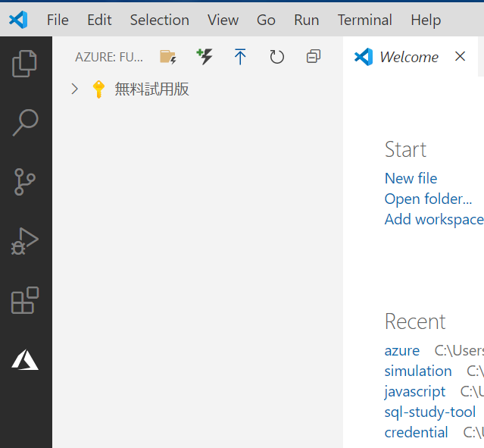The width and height of the screenshot is (484, 448).
Task: Open the Run and Debug view
Action: 25,242
